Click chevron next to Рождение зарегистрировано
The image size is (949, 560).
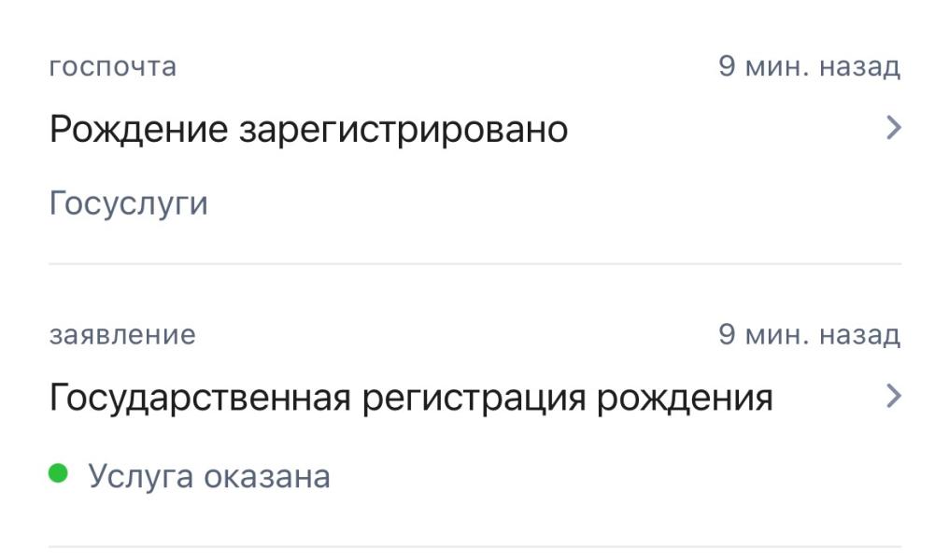[x=893, y=129]
